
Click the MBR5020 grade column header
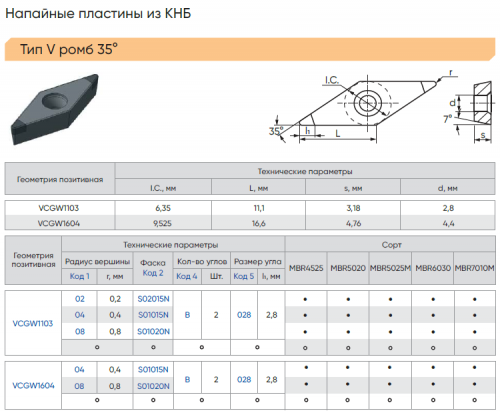[x=348, y=268]
